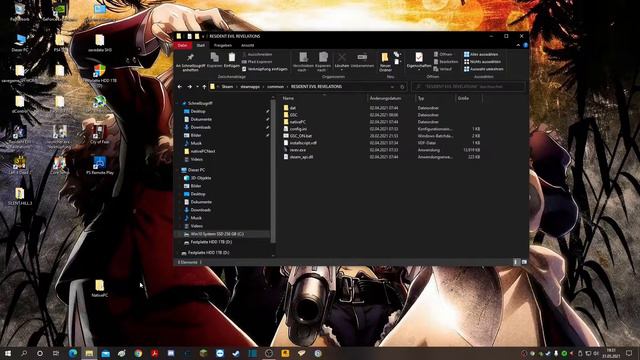The image size is (640, 360).
Task: Click the navigation pane scrollbar
Action: tap(273, 171)
